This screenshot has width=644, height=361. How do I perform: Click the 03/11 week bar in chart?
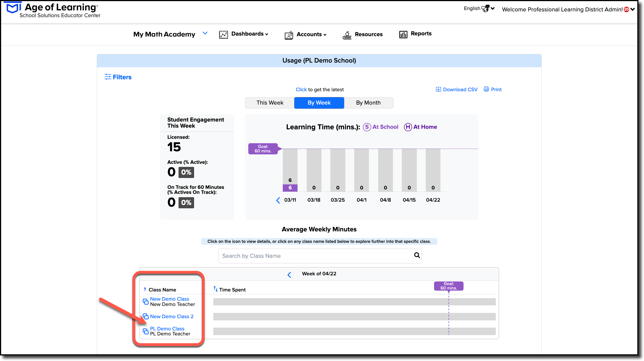[x=290, y=170]
